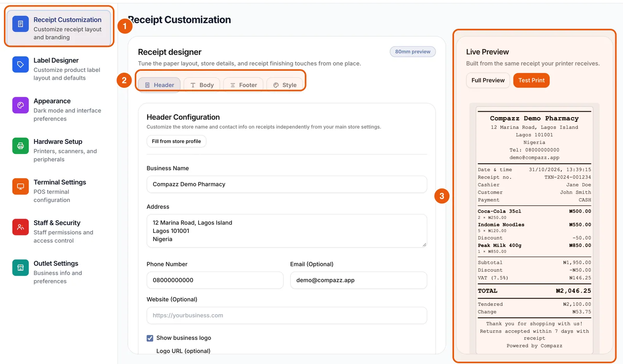Select the Footer tab
This screenshot has width=623, height=364.
point(243,85)
